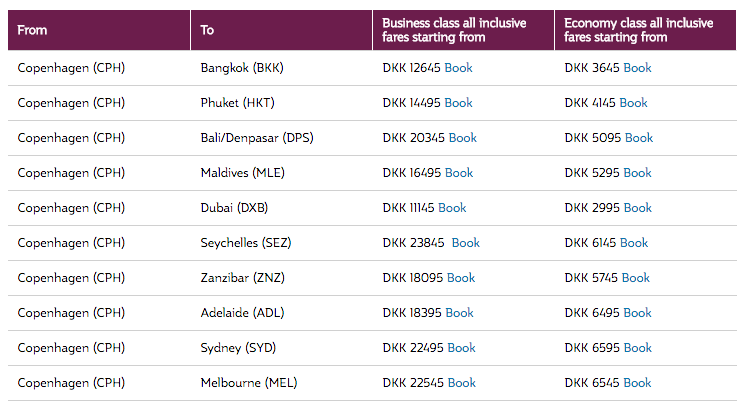
Task: Book Adelaide economy DKK 6495 fare
Action: pos(637,313)
